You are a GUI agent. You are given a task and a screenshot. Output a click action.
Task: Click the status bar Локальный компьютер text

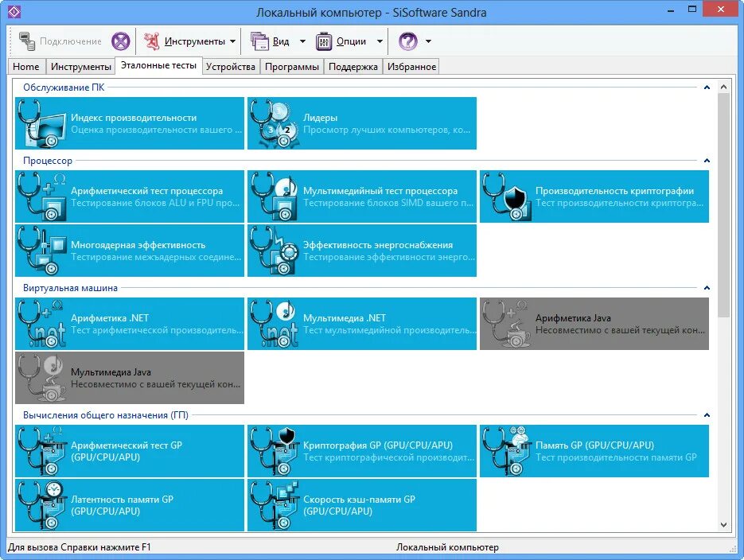[x=447, y=547]
